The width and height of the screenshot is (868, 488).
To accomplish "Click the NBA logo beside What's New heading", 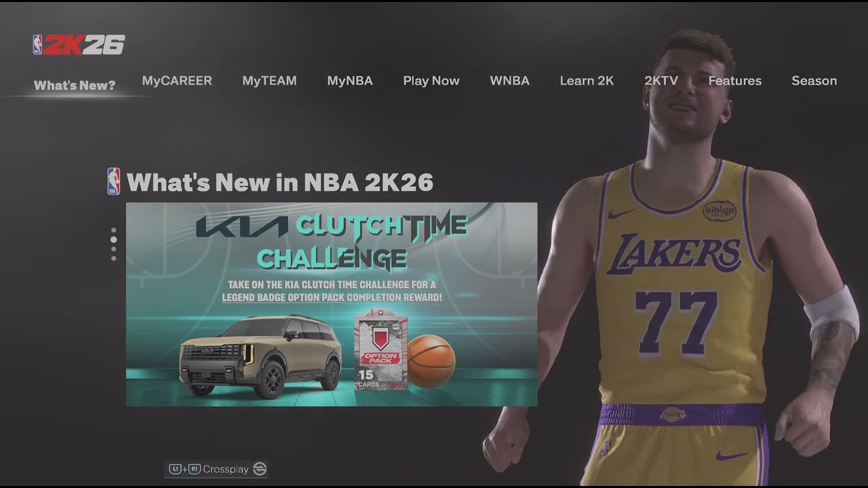I will (x=114, y=182).
